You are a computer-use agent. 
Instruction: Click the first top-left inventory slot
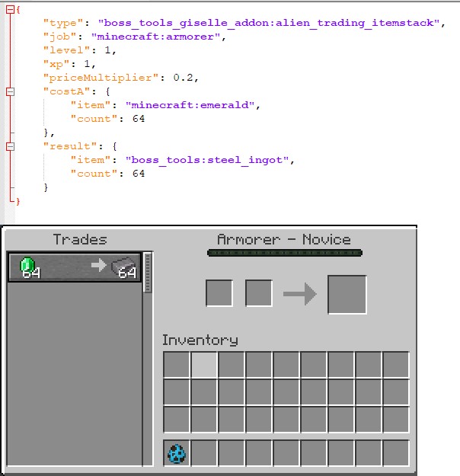coord(177,365)
